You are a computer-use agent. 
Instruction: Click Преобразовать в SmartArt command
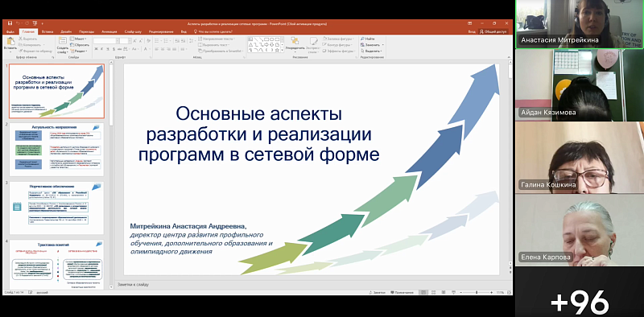point(221,51)
